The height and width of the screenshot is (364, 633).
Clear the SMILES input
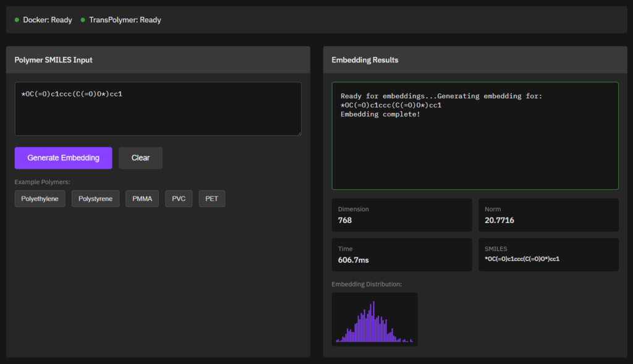(x=140, y=158)
